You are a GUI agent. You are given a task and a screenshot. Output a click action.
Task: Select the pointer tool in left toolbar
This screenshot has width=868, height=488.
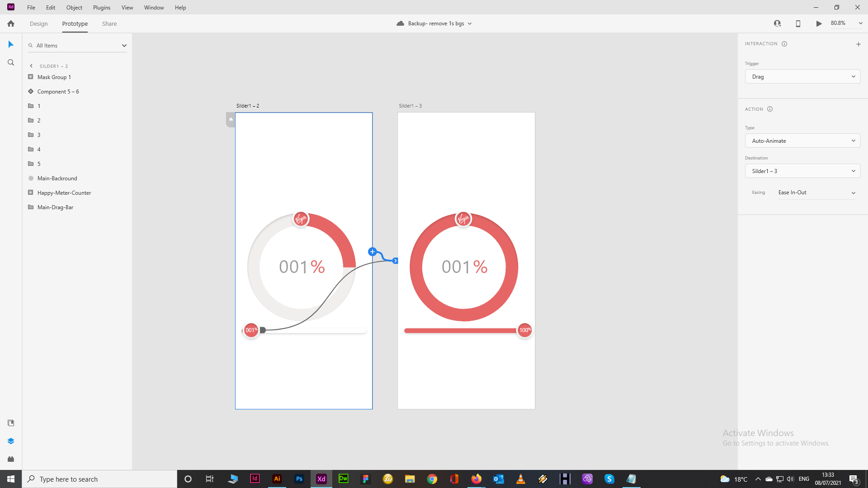(11, 44)
